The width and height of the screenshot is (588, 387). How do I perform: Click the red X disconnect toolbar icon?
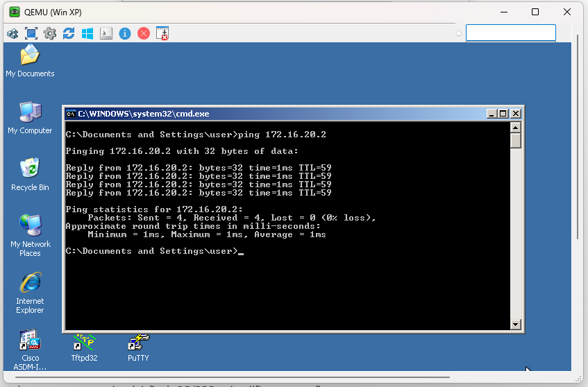point(144,33)
